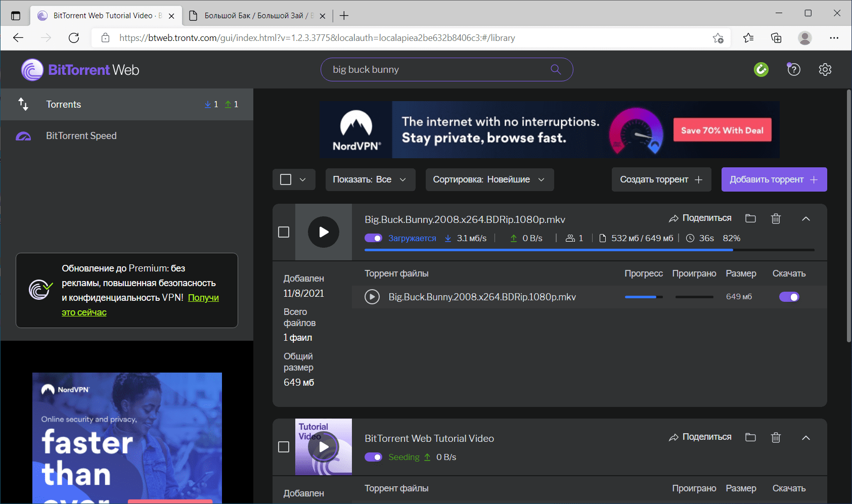Open the tab actions menu icon
The image size is (852, 504).
[16, 16]
